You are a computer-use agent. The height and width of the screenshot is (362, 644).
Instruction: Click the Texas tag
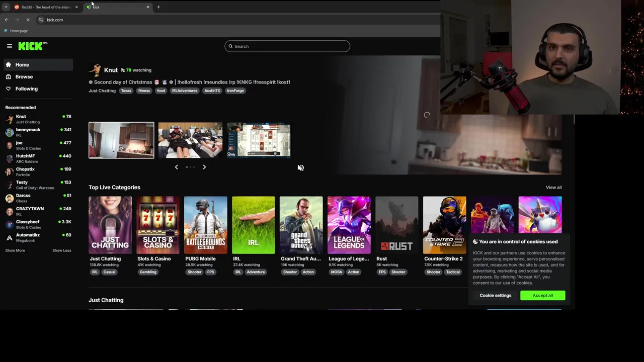[x=126, y=90]
